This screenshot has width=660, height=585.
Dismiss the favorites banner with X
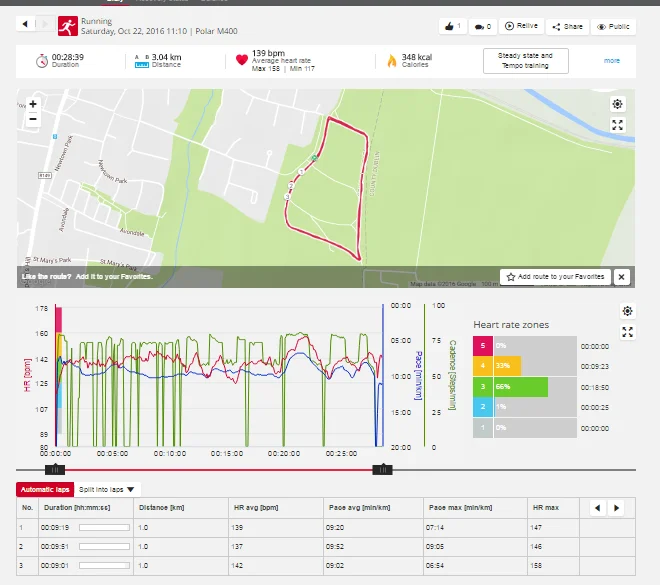(621, 276)
